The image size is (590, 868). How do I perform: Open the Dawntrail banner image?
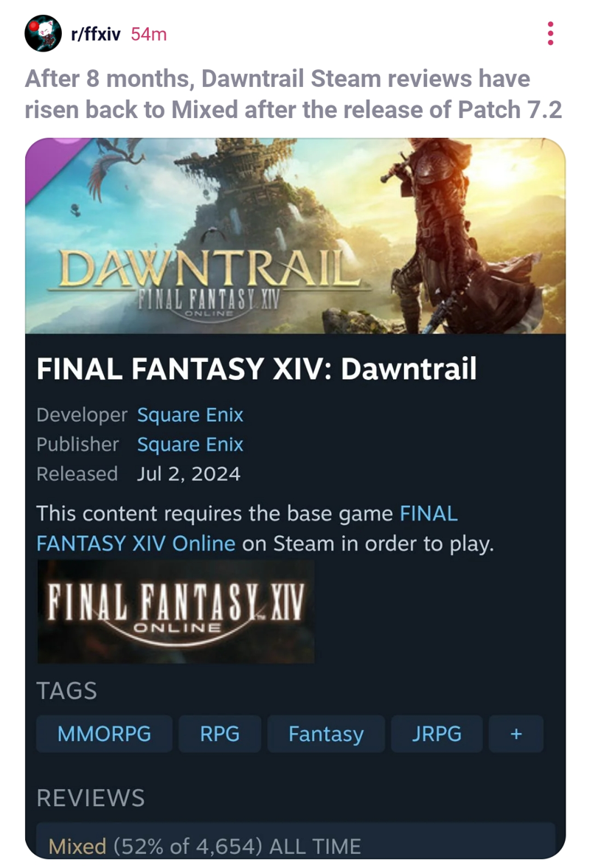point(295,236)
